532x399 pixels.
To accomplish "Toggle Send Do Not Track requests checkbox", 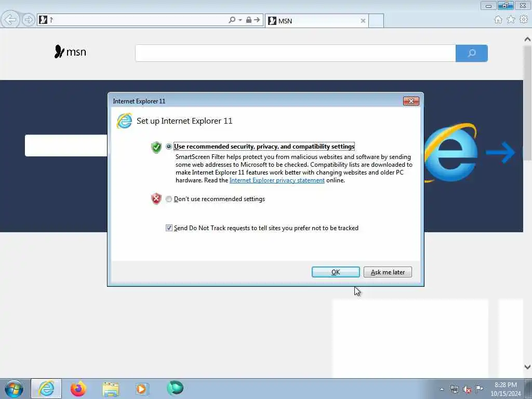I will 169,228.
